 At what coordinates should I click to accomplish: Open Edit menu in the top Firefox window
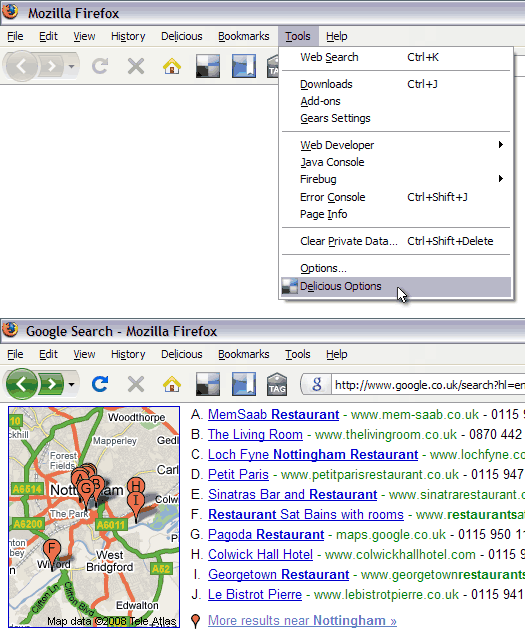point(48,36)
